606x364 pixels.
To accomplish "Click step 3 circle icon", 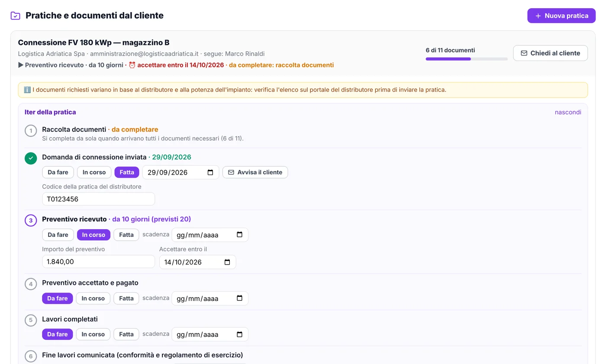I will point(31,220).
